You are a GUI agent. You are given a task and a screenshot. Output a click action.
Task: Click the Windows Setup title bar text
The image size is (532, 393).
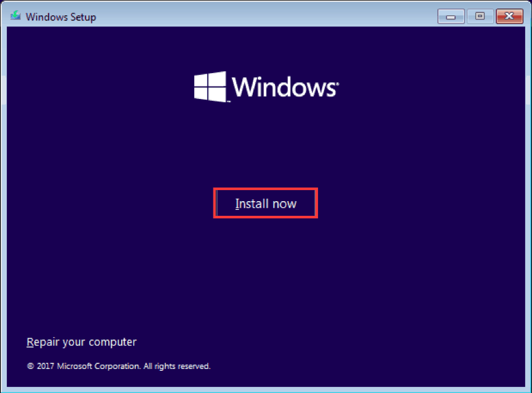60,17
